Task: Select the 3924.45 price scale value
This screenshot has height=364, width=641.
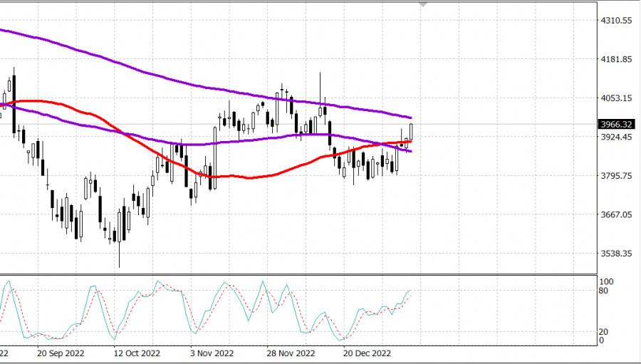Action: coord(617,137)
